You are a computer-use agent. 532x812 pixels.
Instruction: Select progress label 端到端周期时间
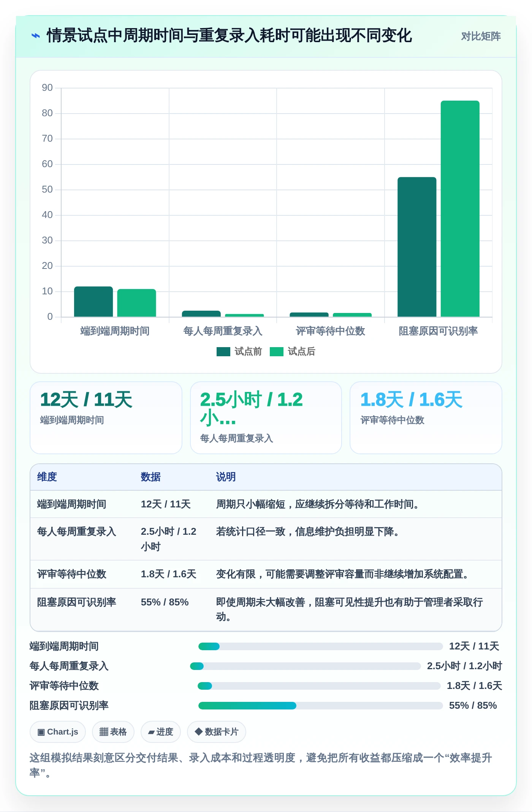64,646
